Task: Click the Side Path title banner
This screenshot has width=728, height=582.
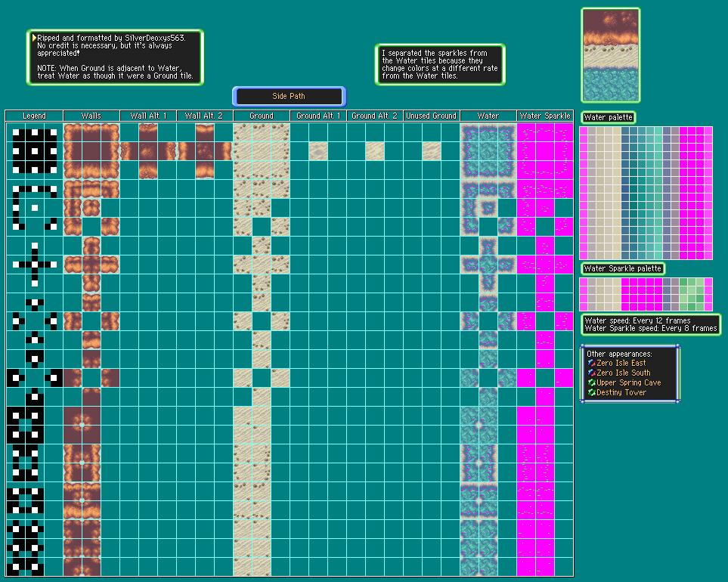Action: 289,96
